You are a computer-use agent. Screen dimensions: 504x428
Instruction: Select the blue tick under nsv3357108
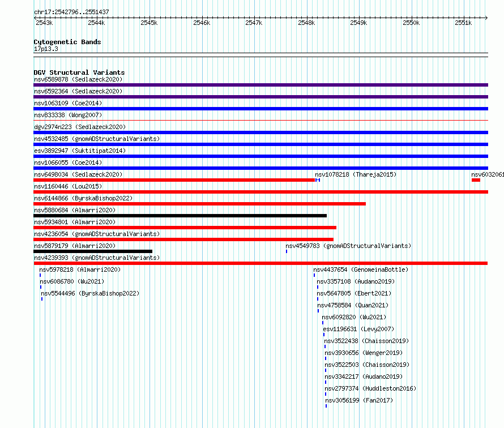coord(318,287)
